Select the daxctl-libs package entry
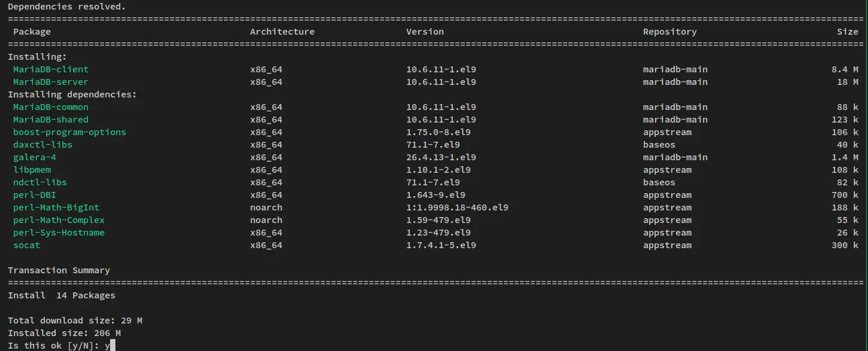This screenshot has height=351, width=868. 42,145
